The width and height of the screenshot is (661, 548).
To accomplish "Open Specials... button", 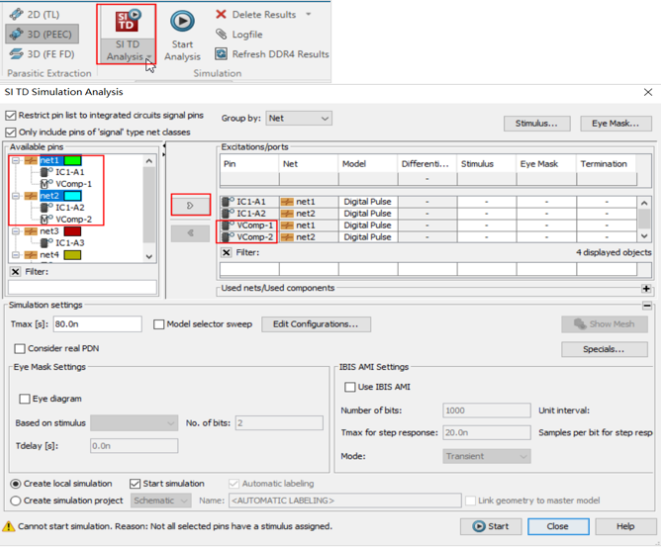I will click(x=604, y=349).
